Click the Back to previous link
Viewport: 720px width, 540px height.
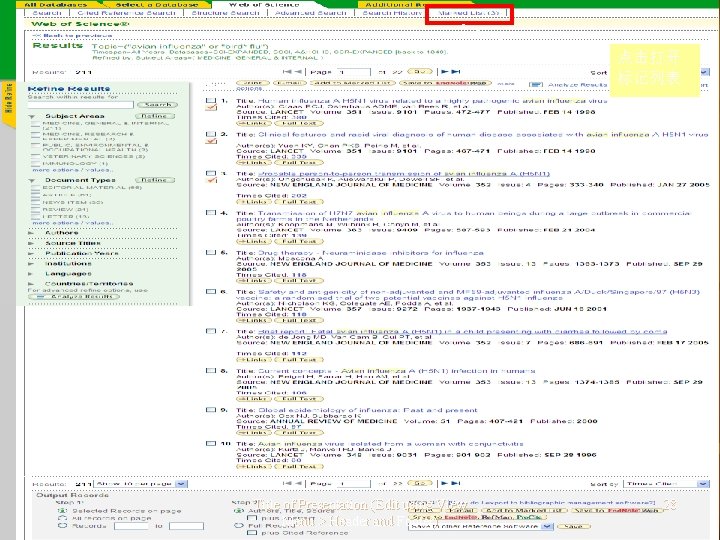tap(73, 35)
